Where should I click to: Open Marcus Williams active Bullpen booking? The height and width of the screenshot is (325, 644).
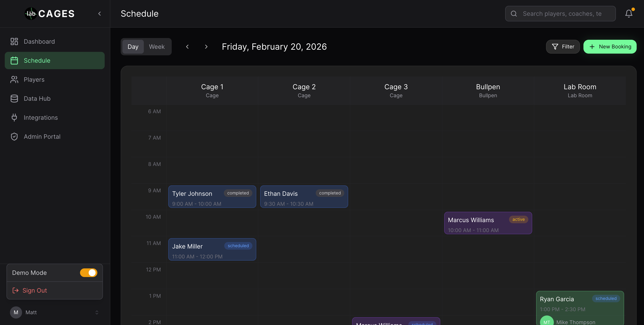(x=488, y=223)
